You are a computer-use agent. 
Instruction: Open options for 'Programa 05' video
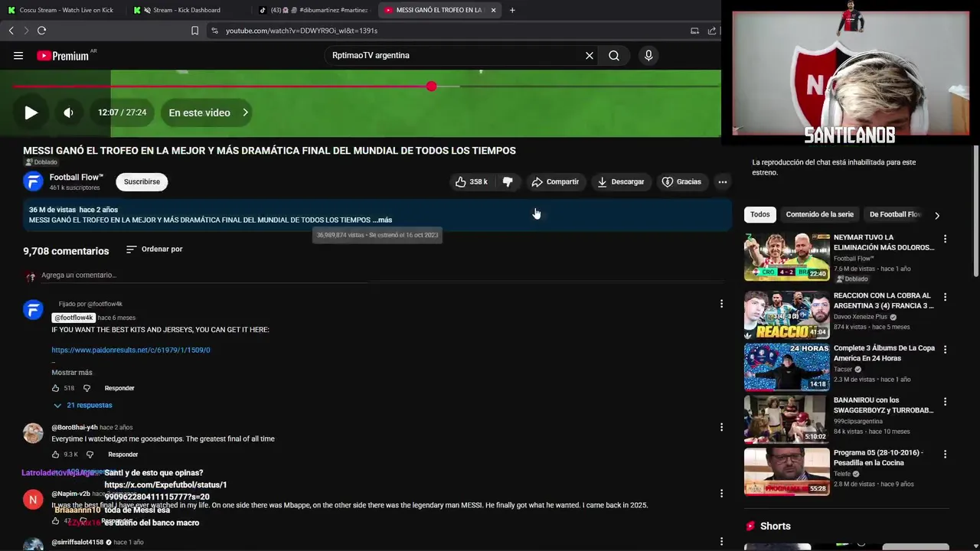tap(945, 454)
